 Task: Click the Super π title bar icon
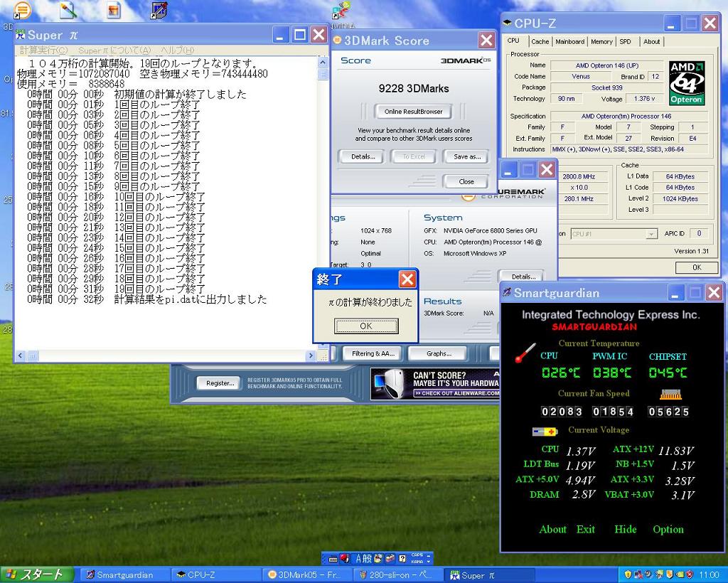point(21,34)
